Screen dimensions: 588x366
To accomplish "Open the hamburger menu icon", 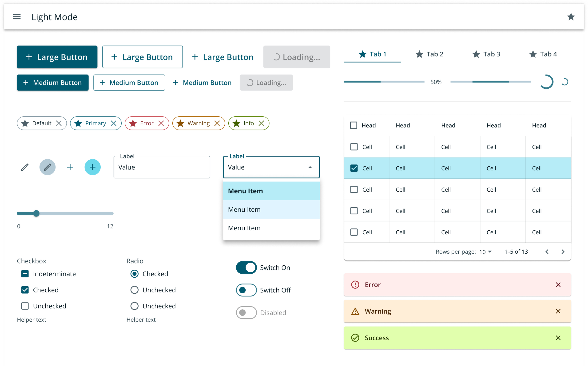I will point(17,17).
